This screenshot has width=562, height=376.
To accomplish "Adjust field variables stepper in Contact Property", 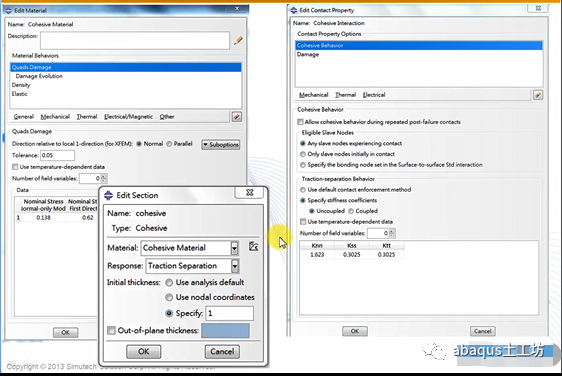I will coord(392,233).
